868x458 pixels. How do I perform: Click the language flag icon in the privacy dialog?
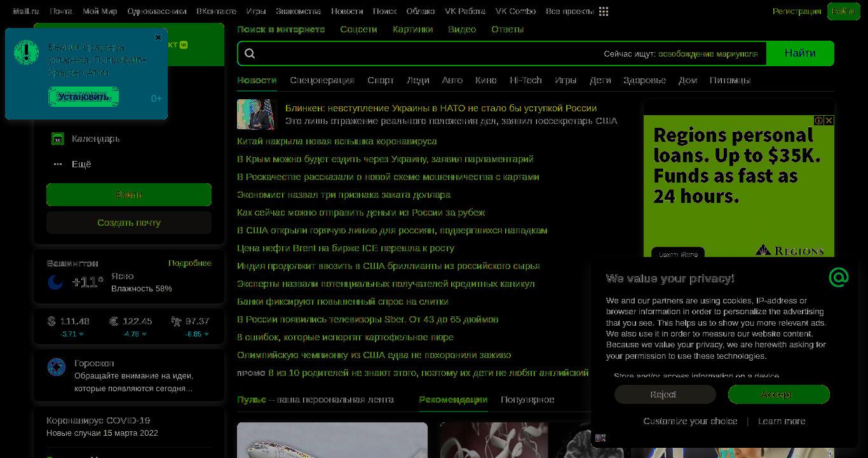pos(600,438)
